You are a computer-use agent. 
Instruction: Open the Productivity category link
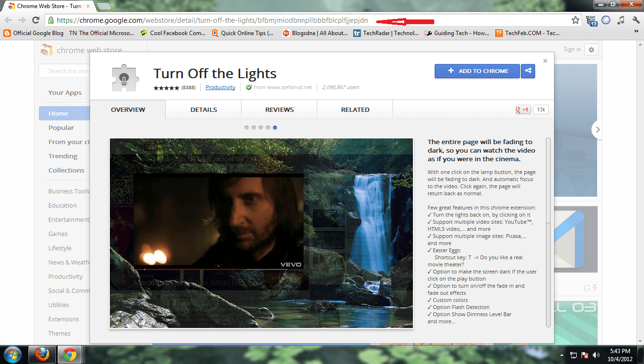[220, 87]
